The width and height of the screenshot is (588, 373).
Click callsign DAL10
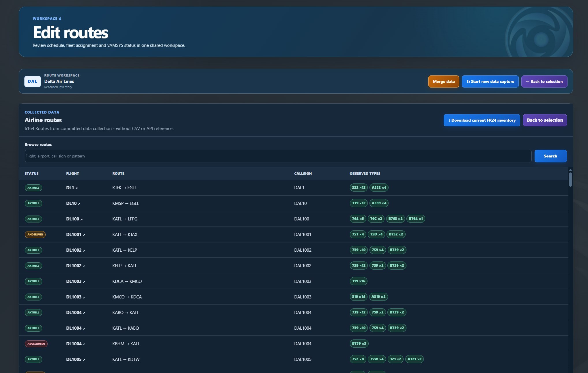(x=300, y=203)
